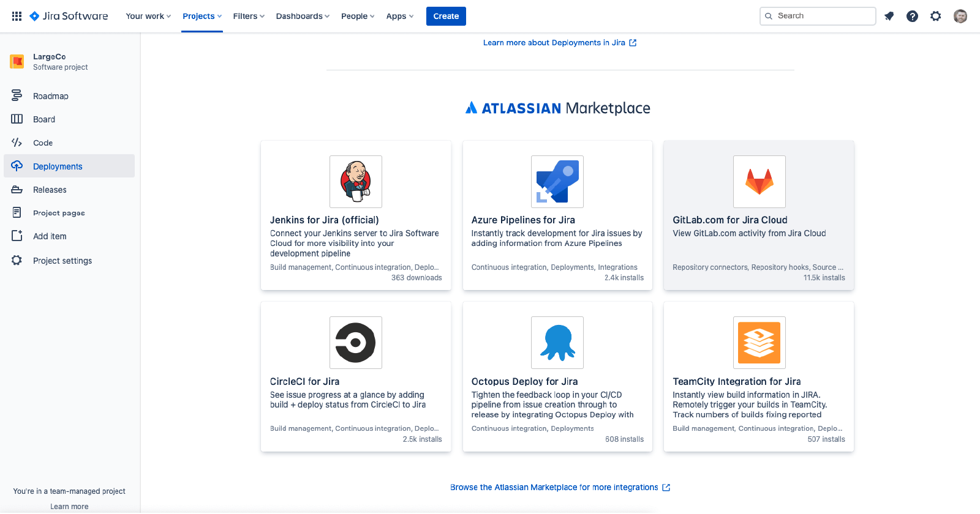Click the Jenkins logo icon

[355, 182]
